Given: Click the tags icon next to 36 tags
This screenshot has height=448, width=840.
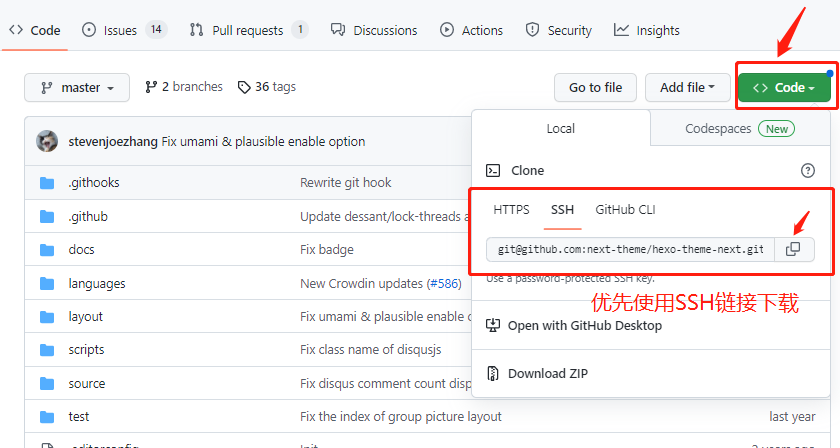Looking at the screenshot, I should coord(244,87).
